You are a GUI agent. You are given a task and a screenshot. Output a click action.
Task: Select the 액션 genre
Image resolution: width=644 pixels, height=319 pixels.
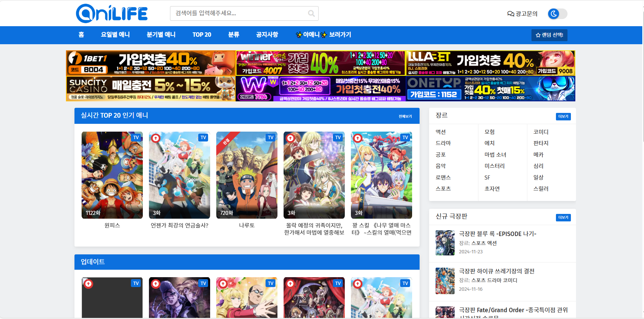click(x=441, y=132)
